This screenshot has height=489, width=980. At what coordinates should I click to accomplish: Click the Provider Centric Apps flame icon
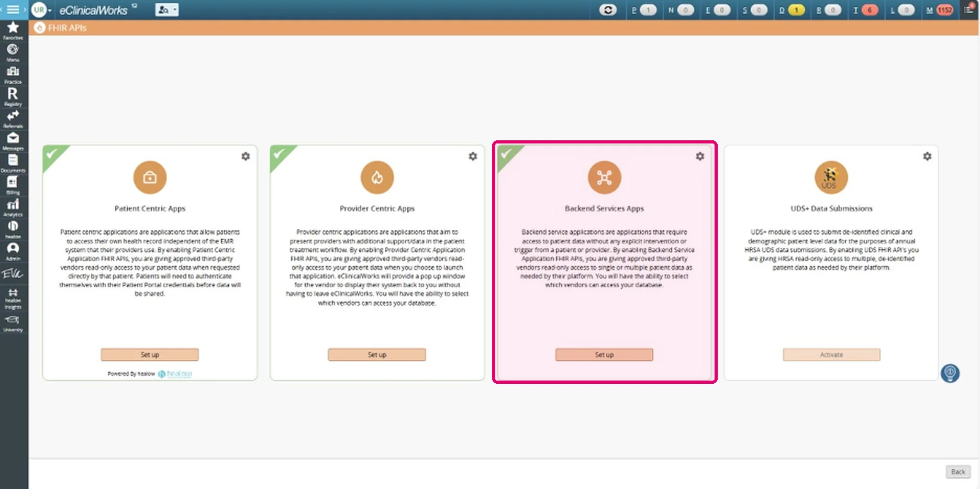pyautogui.click(x=377, y=177)
